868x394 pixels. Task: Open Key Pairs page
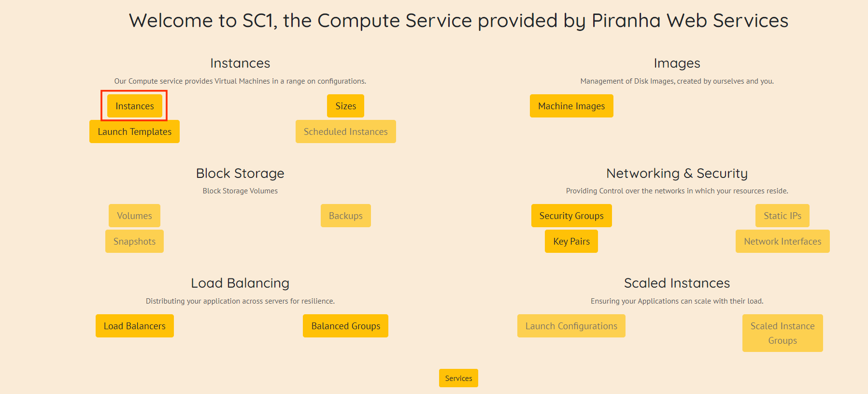(571, 241)
